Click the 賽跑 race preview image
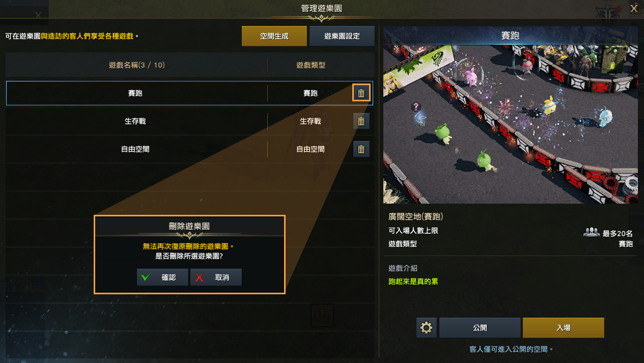This screenshot has width=644, height=363. click(511, 124)
